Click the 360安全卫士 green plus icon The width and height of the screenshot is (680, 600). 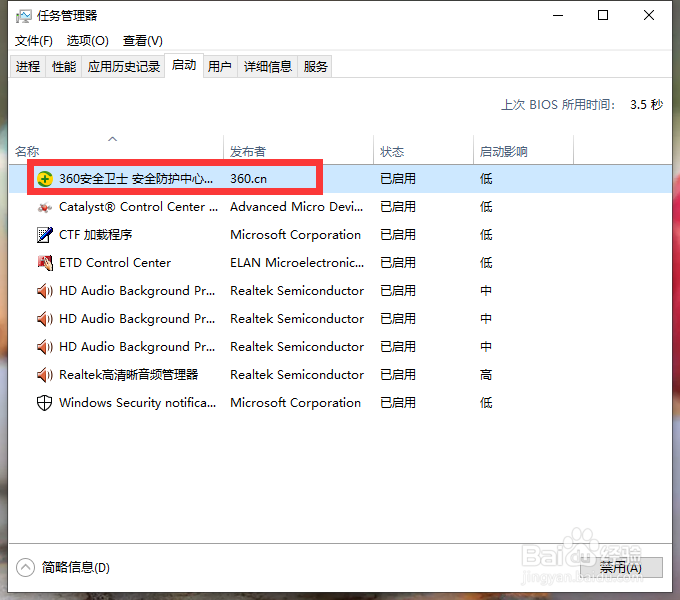coord(45,179)
